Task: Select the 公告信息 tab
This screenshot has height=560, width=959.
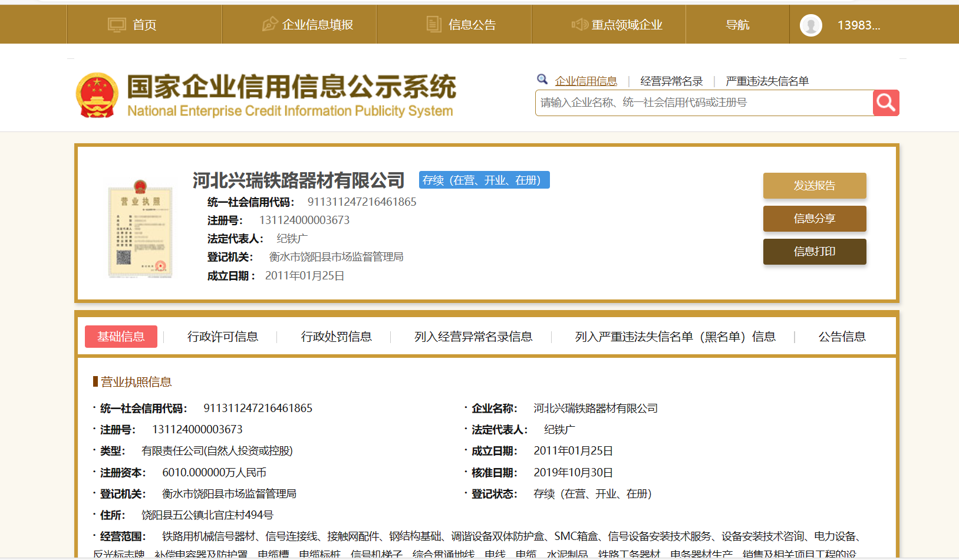Action: tap(842, 337)
